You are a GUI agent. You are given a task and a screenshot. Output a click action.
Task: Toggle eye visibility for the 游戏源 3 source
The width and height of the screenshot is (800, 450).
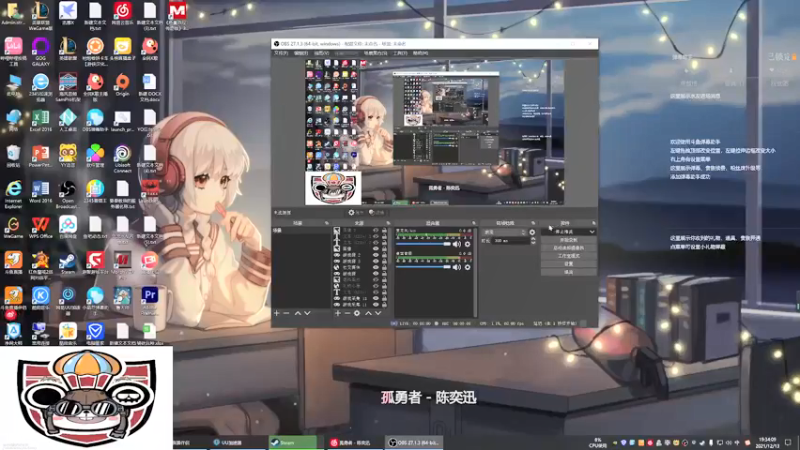click(376, 261)
